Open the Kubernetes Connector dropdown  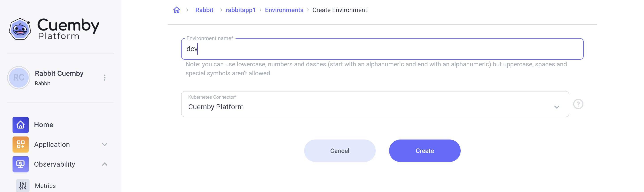tap(557, 107)
